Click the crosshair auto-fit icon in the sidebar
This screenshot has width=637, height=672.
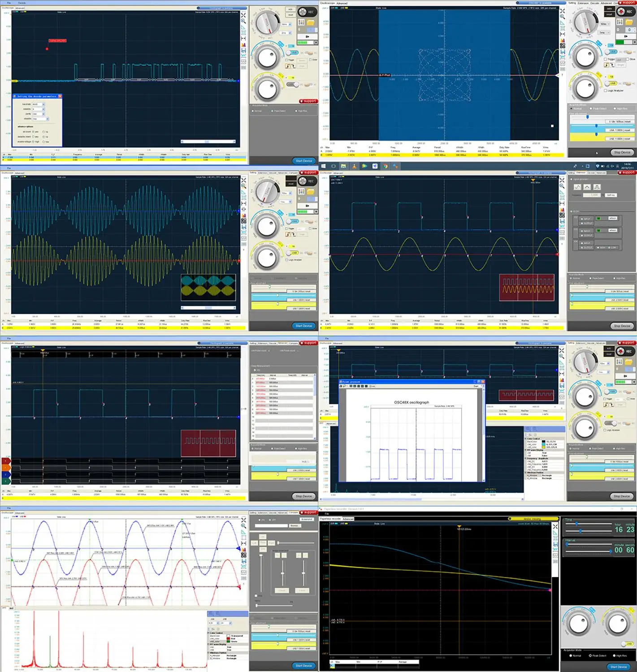point(243,15)
